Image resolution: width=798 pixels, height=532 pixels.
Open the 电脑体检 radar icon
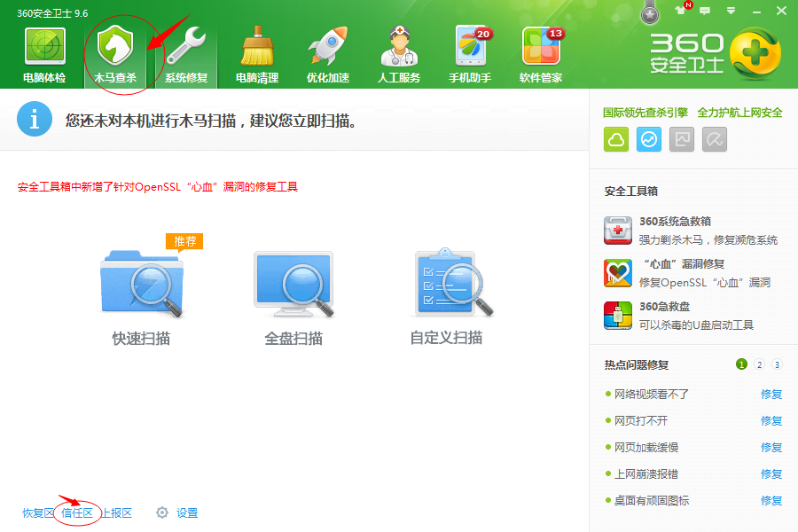click(44, 49)
